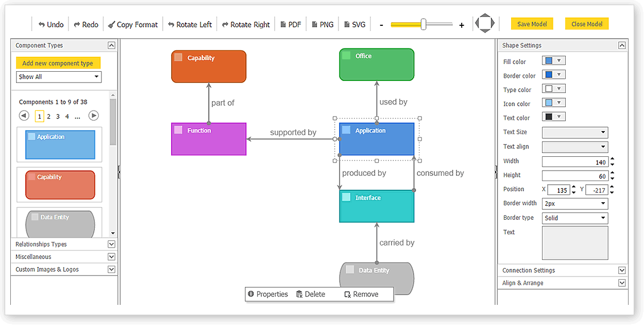Select the Capability shape on canvas
The height and width of the screenshot is (325, 644).
(209, 67)
